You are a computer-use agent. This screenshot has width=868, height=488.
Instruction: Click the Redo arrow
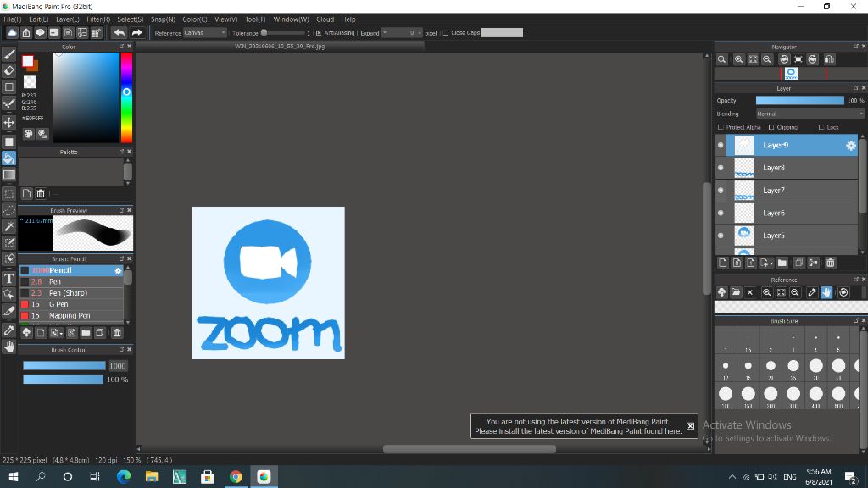136,33
